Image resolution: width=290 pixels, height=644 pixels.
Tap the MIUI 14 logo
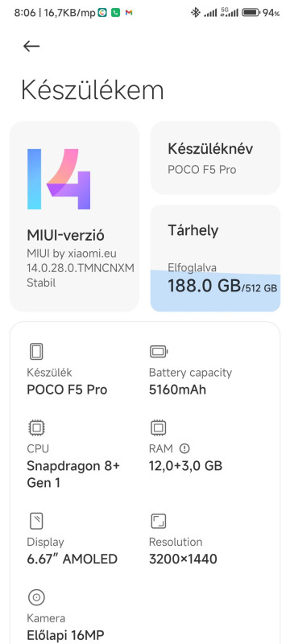(59, 179)
